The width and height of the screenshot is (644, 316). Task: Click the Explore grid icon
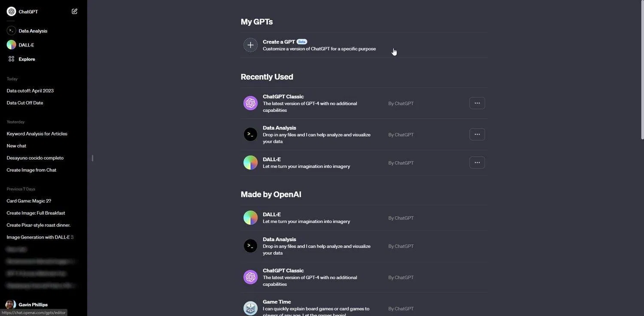[x=12, y=59]
